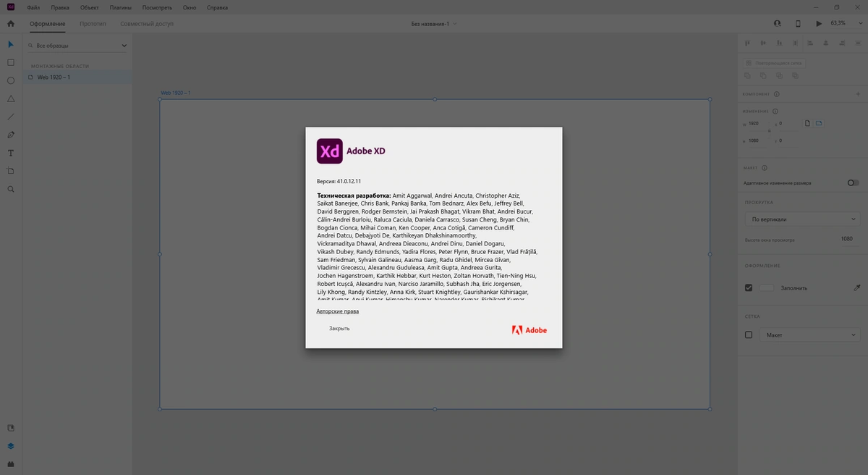The width and height of the screenshot is (868, 475).
Task: Click the Adobe XD logo in dialog
Action: 330,151
